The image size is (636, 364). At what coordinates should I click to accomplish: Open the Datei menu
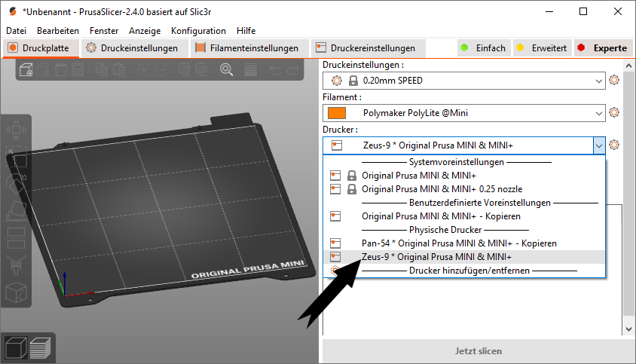17,31
